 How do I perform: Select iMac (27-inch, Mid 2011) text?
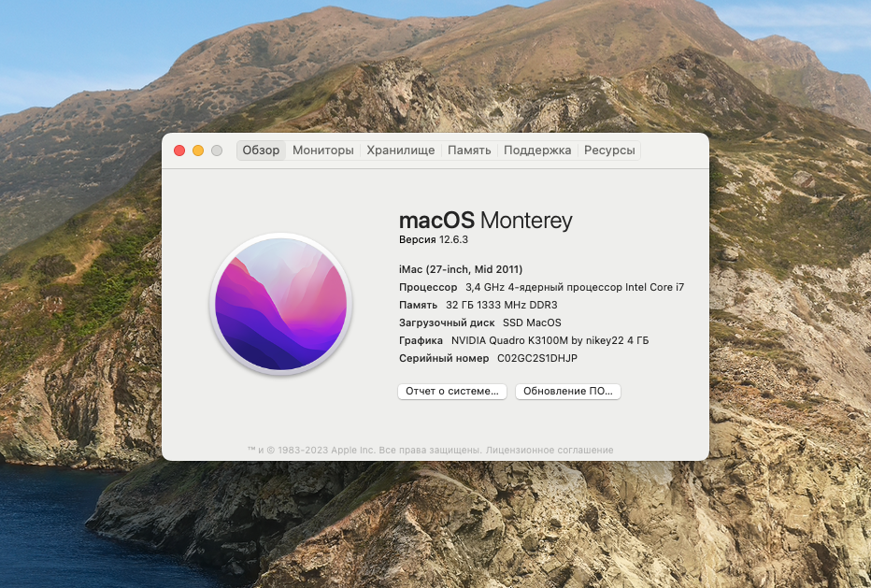[461, 269]
